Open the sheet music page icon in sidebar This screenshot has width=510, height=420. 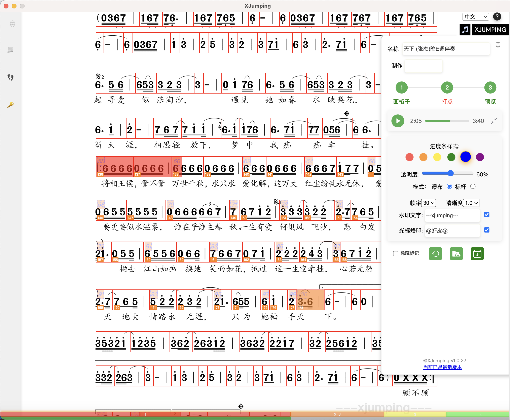(10, 50)
